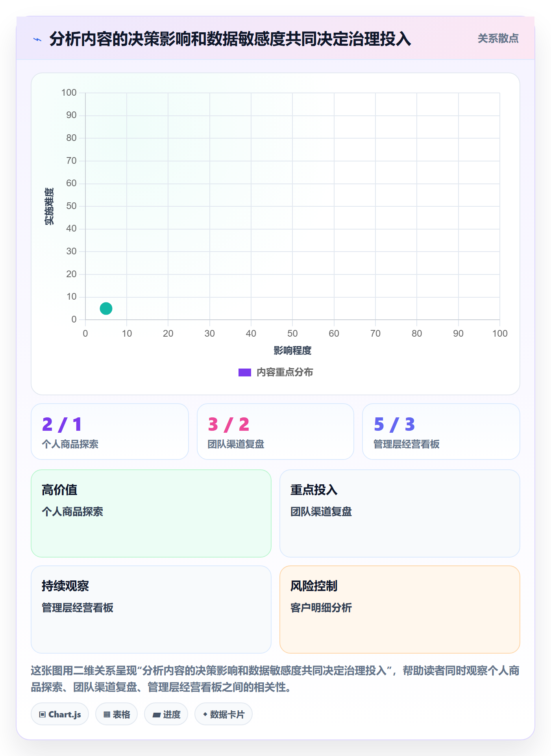Viewport: 551px width, 756px height.
Task: Select the 2 / 1 个人商品探索 card
Action: (x=110, y=432)
